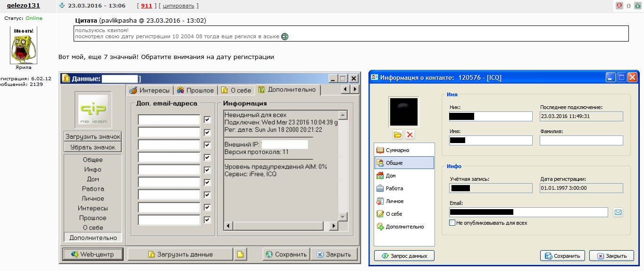Image resolution: width=644 pixels, height=271 pixels.
Task: Toggle the fifth additional email checkbox
Action: pyautogui.click(x=207, y=170)
